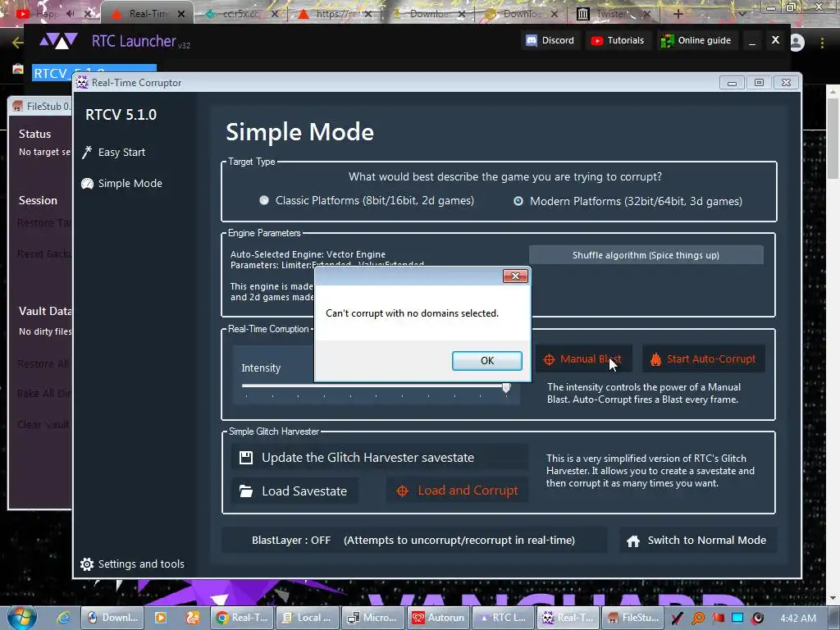
Task: Switch to the cc.r5x.cc browser tab
Action: click(241, 14)
